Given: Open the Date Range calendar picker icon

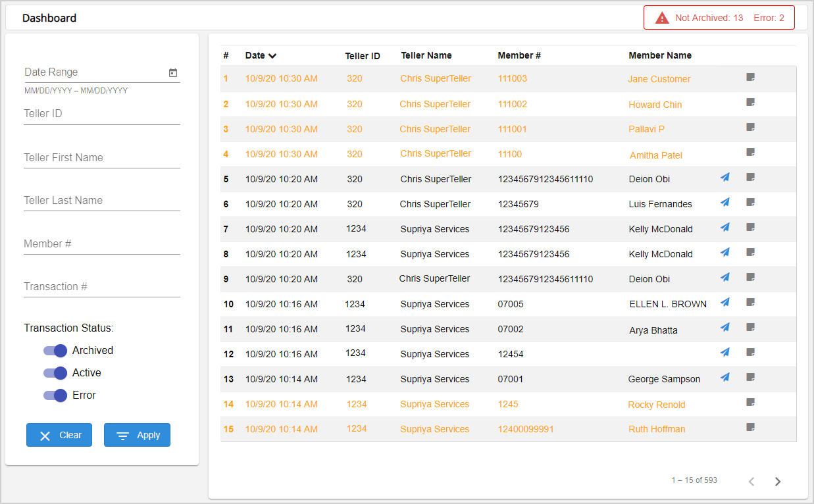Looking at the screenshot, I should click(x=173, y=73).
